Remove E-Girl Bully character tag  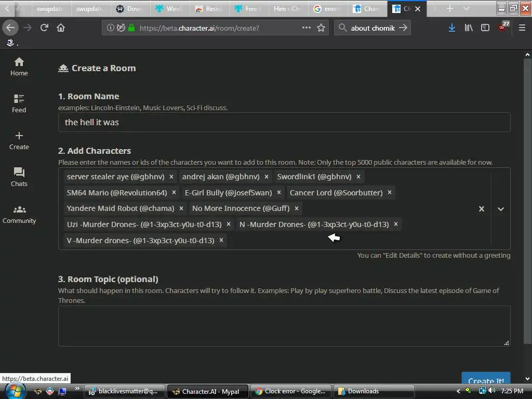(x=279, y=193)
